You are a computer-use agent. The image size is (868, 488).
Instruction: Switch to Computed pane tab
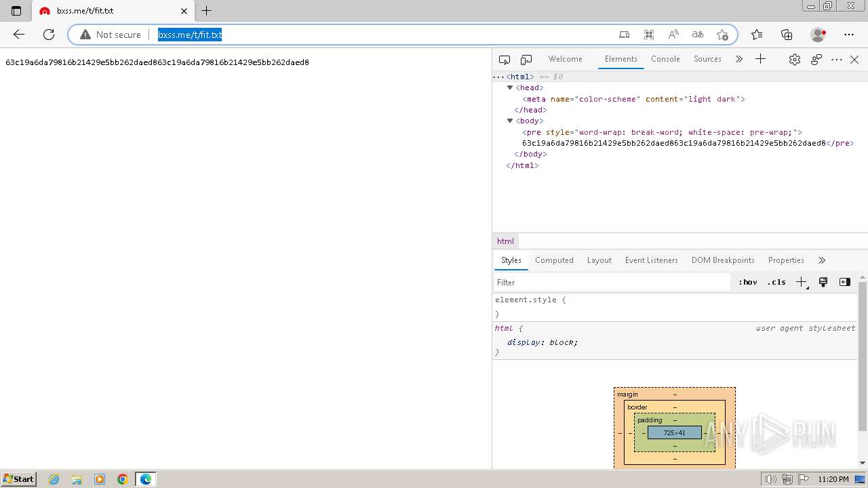pyautogui.click(x=554, y=260)
